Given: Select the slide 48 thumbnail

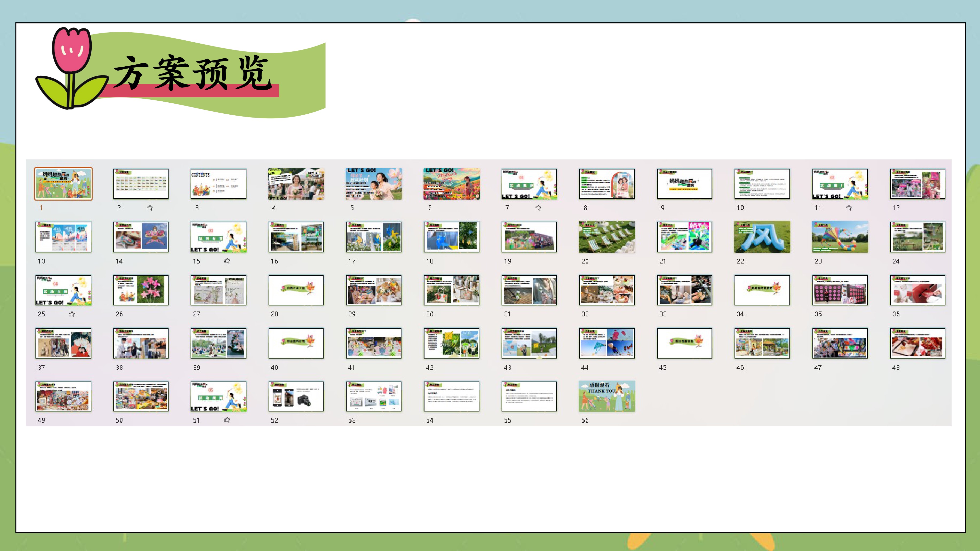Looking at the screenshot, I should 918,343.
